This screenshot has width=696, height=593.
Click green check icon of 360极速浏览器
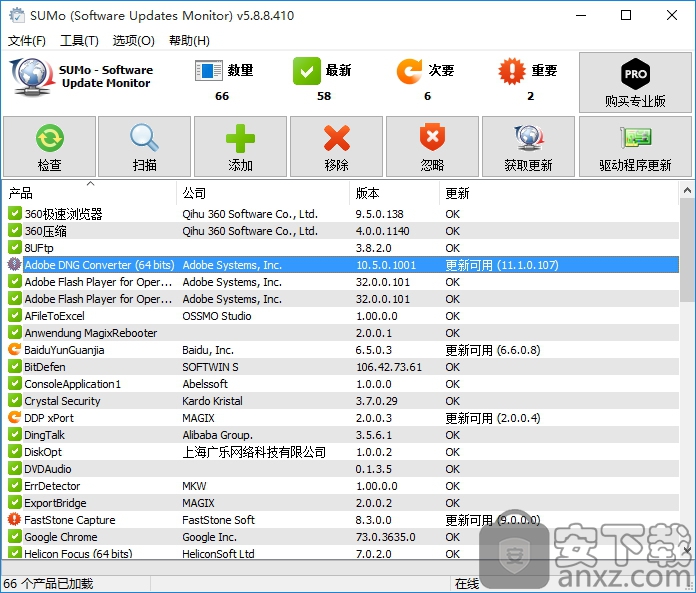tap(14, 213)
